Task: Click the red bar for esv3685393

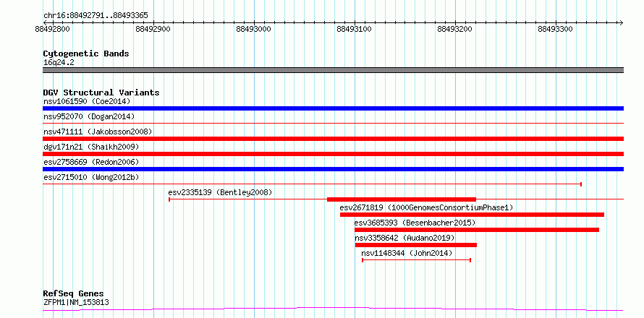Action: click(x=477, y=230)
